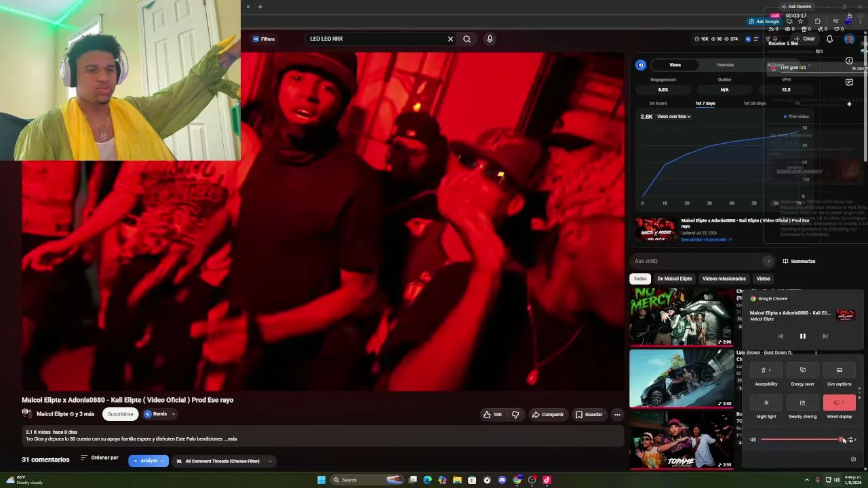
Task: Open YouTube notifications bell
Action: [x=829, y=39]
